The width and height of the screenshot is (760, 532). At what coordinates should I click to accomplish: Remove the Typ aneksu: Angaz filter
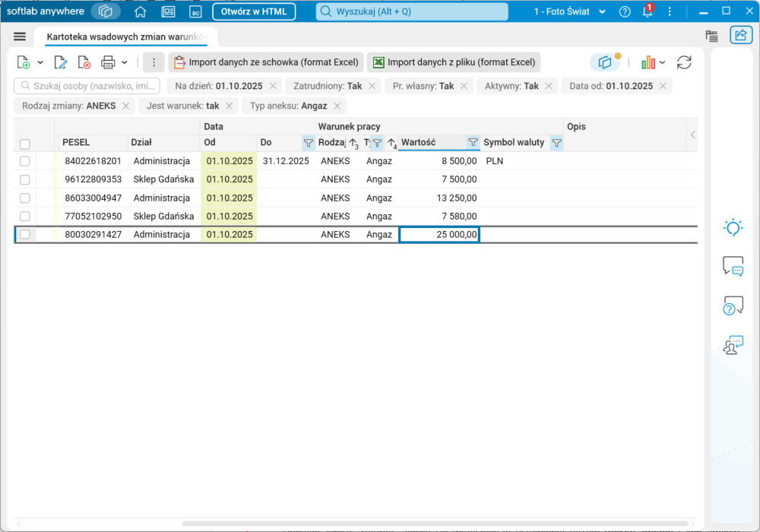tap(337, 106)
